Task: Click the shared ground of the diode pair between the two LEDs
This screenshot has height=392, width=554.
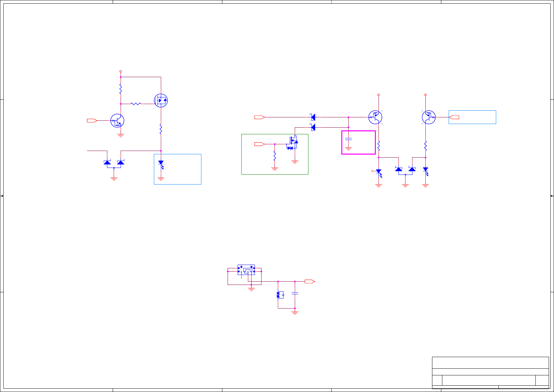Action: pos(405,186)
